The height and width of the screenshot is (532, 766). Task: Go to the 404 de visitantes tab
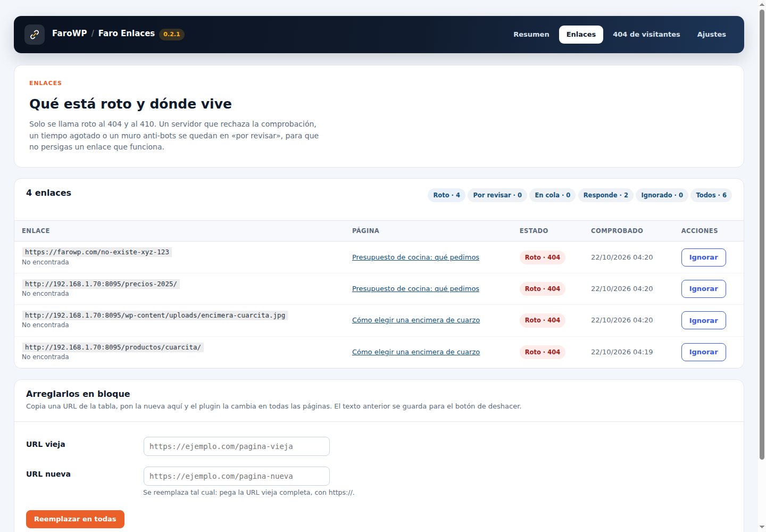point(646,35)
